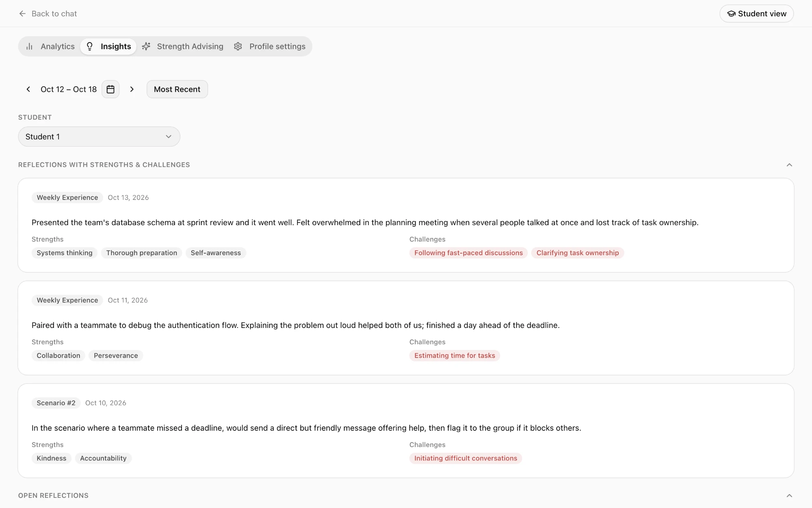
Task: Switch to Student view
Action: coord(756,14)
